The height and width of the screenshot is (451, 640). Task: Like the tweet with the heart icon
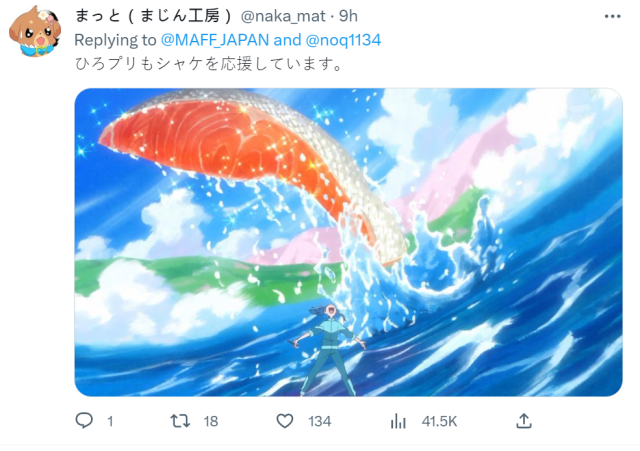point(285,421)
